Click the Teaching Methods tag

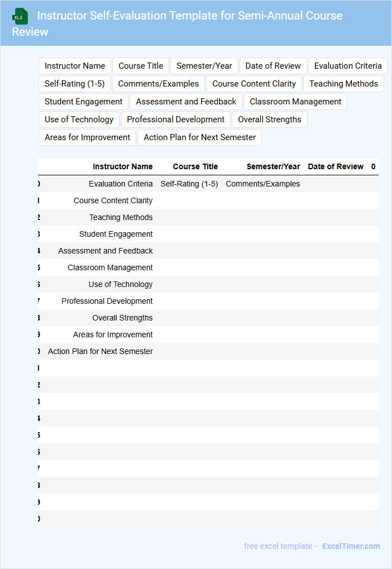[x=343, y=84]
